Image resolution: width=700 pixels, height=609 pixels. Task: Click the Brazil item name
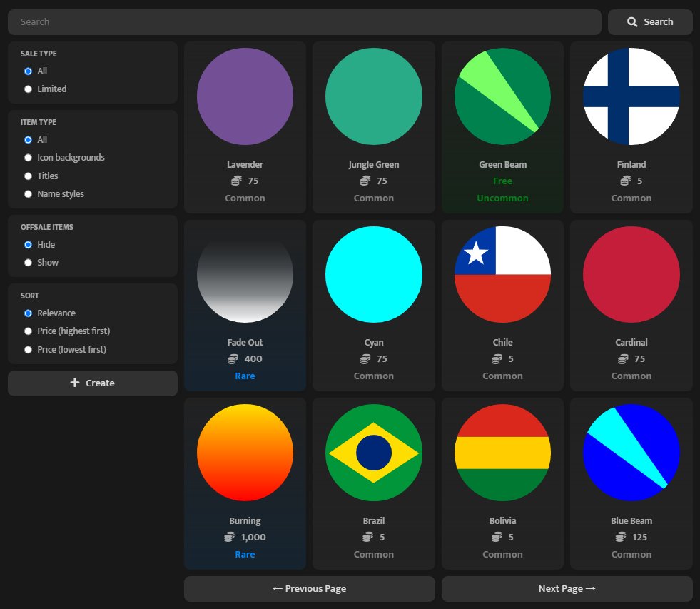pyautogui.click(x=374, y=520)
